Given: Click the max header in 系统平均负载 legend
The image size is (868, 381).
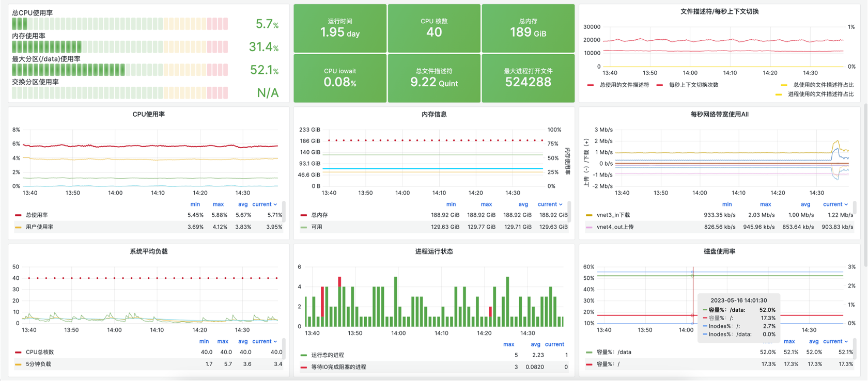Looking at the screenshot, I should pos(223,341).
